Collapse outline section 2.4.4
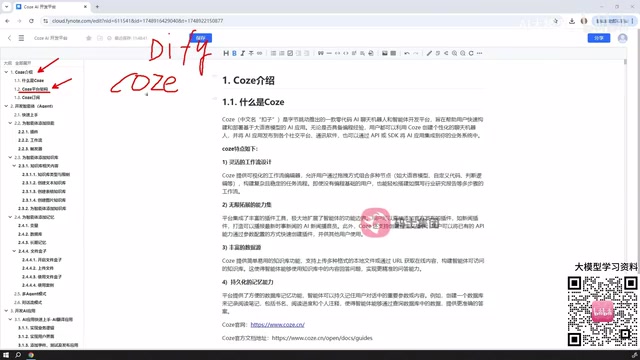Screen dimensions: 640x360 click(x=14, y=251)
